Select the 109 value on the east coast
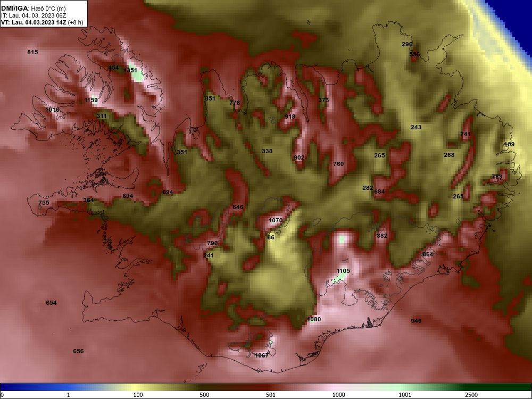Screen dimensions: 532x399 509,144
